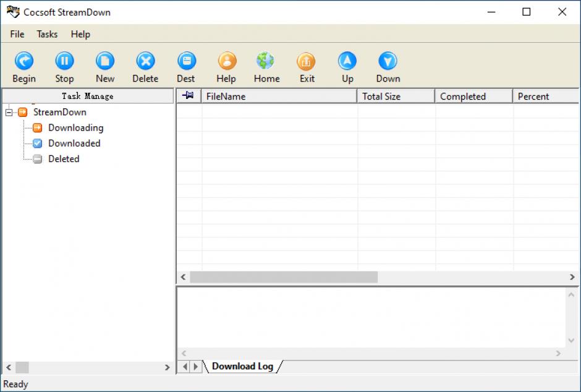Viewport: 581px width, 392px height.
Task: Open the Help menu in the menu bar
Action: pyautogui.click(x=80, y=34)
